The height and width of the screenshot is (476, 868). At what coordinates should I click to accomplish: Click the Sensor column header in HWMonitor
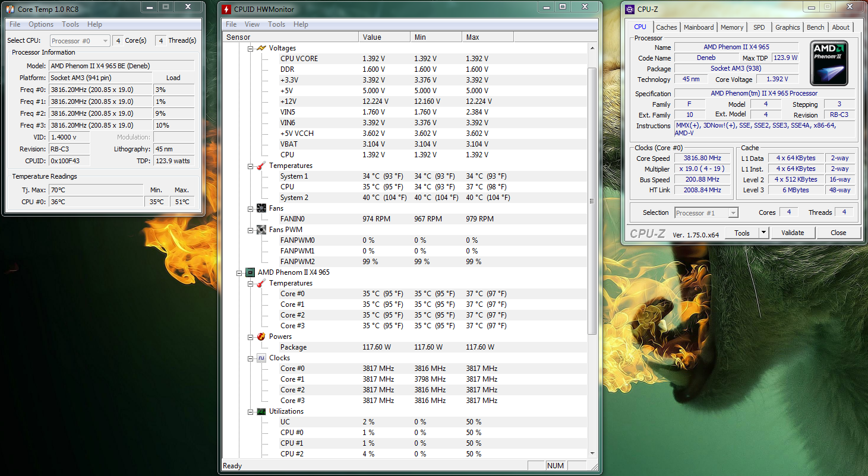[291, 37]
